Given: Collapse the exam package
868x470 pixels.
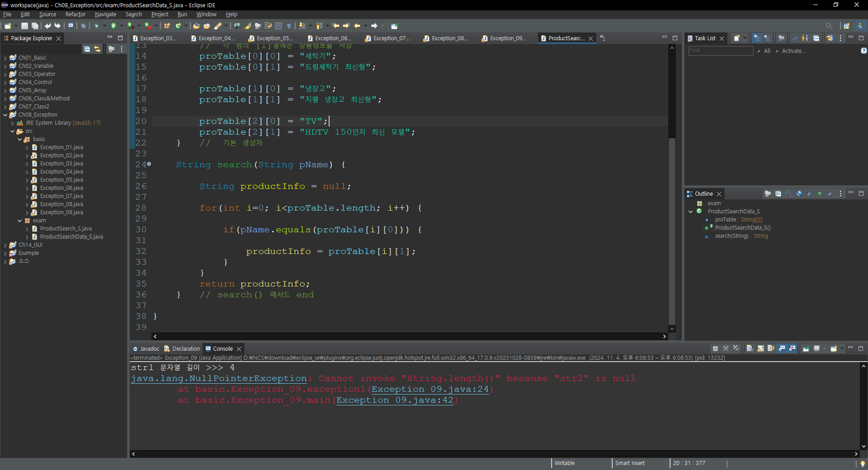Looking at the screenshot, I should (19, 221).
